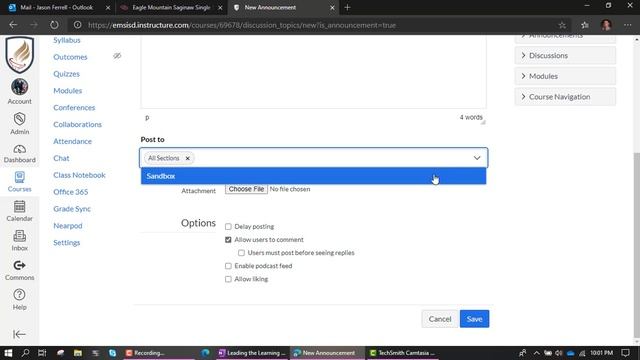Image resolution: width=640 pixels, height=360 pixels.
Task: Open the browser profile avatar
Action: coord(606,25)
